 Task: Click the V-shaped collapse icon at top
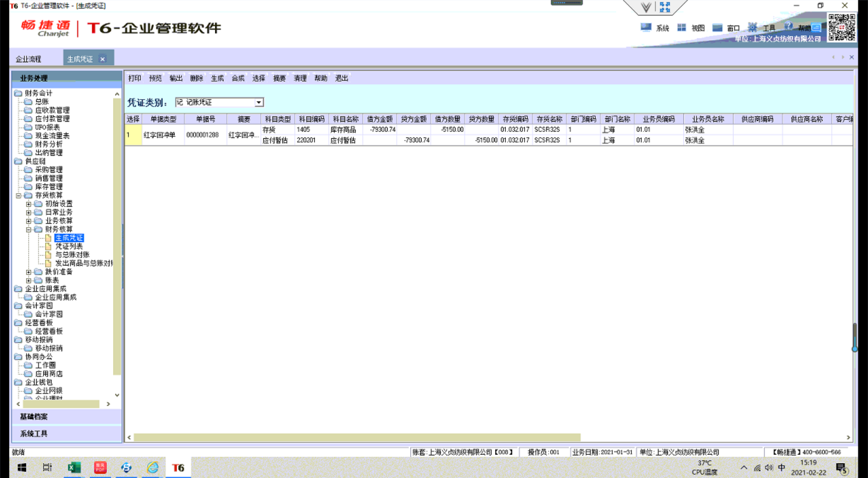646,7
